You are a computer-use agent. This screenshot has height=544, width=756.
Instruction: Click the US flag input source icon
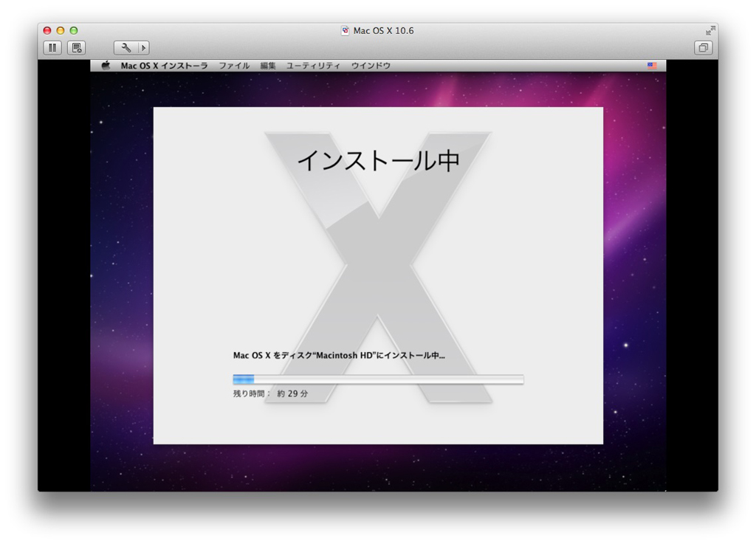(x=652, y=66)
